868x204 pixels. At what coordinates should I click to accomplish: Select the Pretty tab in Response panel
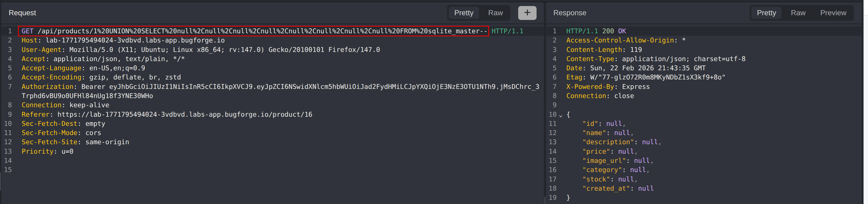coord(766,13)
